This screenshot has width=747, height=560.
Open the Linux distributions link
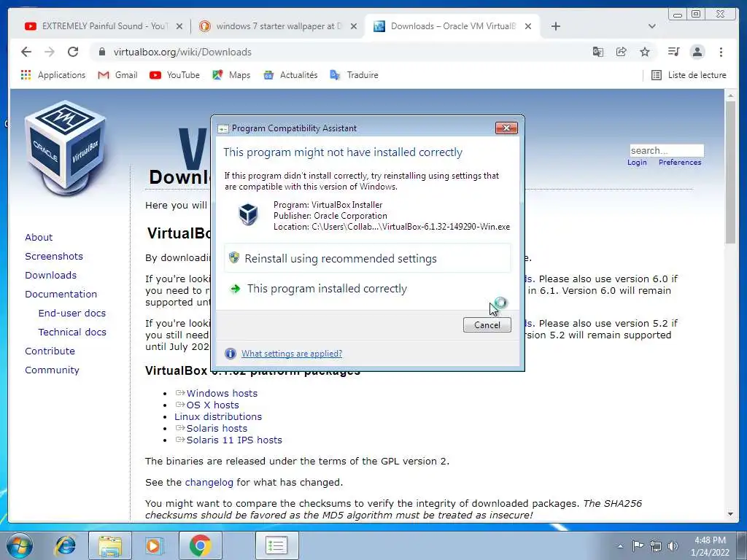coord(217,416)
